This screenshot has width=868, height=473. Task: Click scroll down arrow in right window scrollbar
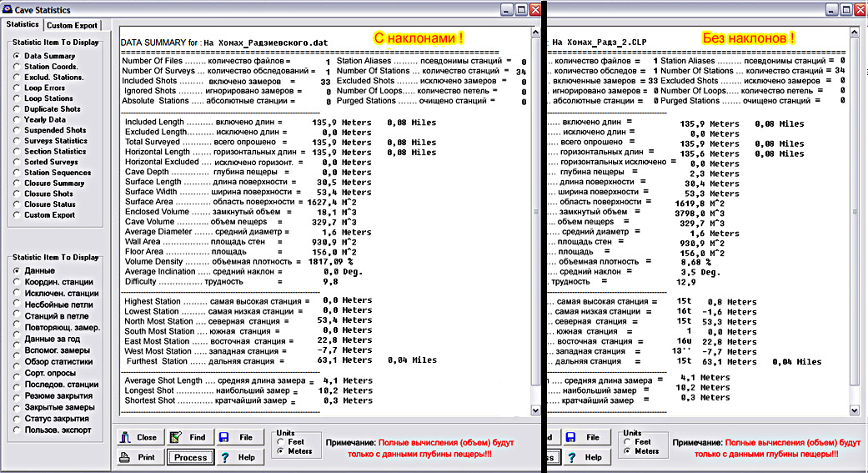coord(854,411)
